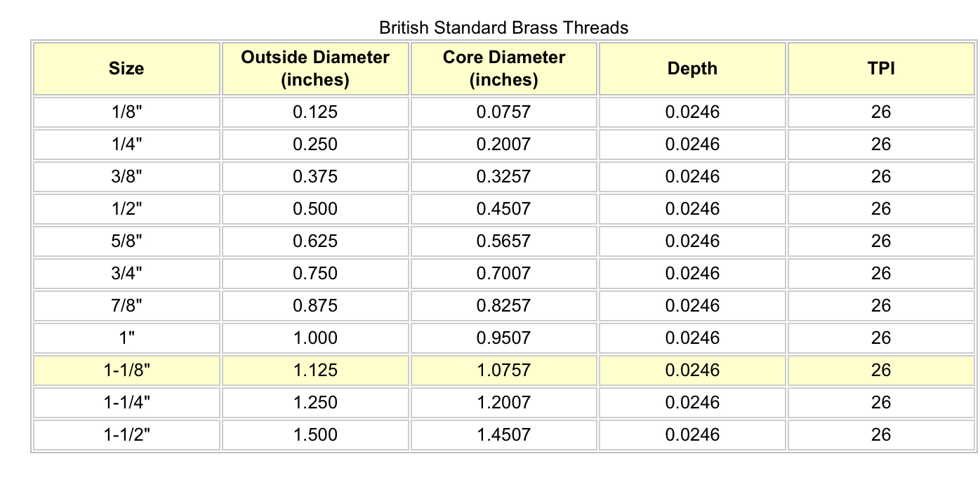Viewport: 980px width, 487px height.
Task: Click the Depth column header
Action: pos(691,68)
